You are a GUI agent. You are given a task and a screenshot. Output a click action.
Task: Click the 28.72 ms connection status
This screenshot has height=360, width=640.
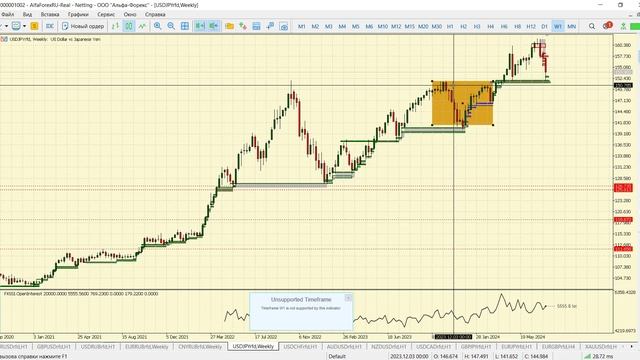click(599, 356)
